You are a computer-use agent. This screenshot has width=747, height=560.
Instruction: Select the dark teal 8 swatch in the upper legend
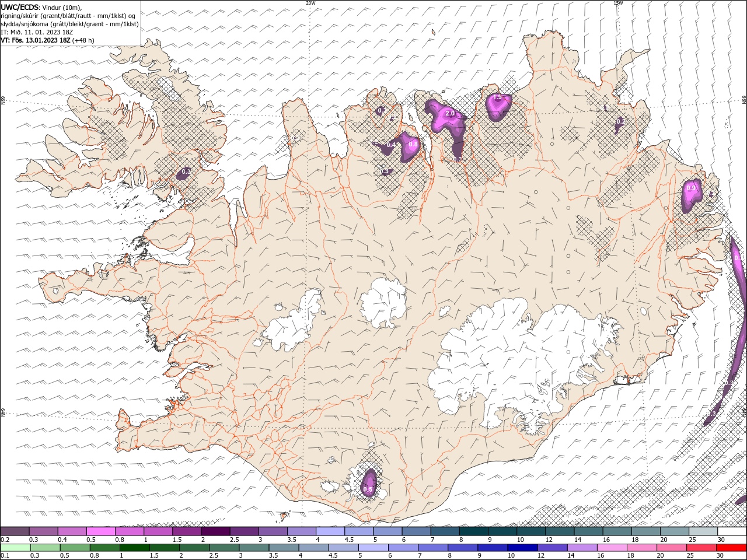pyautogui.click(x=474, y=531)
